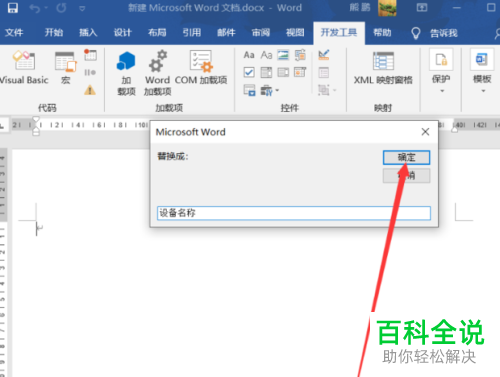The width and height of the screenshot is (500, 377).
Task: Open the 文件 tab
Action: click(14, 33)
